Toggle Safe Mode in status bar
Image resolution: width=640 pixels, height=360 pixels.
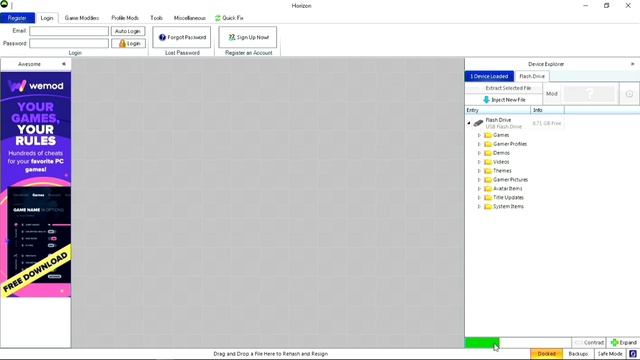(x=610, y=354)
